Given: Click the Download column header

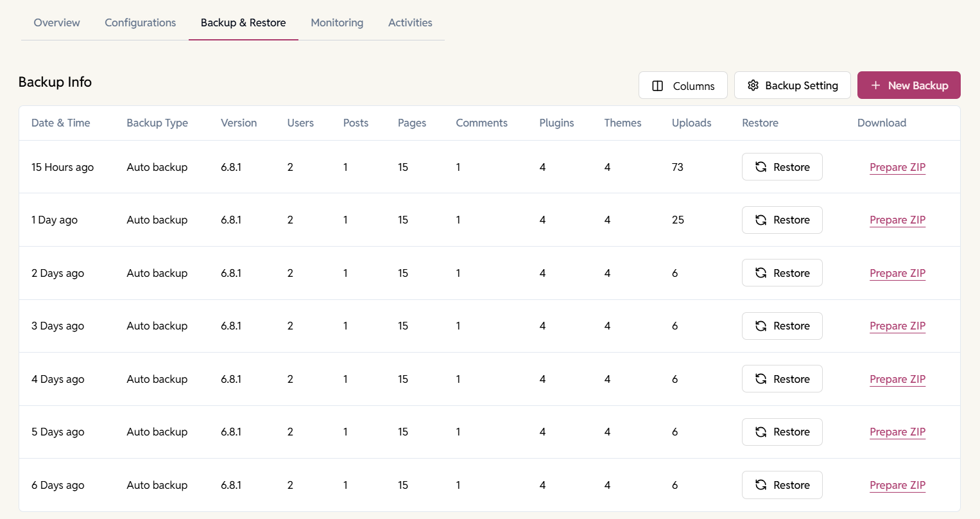Looking at the screenshot, I should coord(882,123).
